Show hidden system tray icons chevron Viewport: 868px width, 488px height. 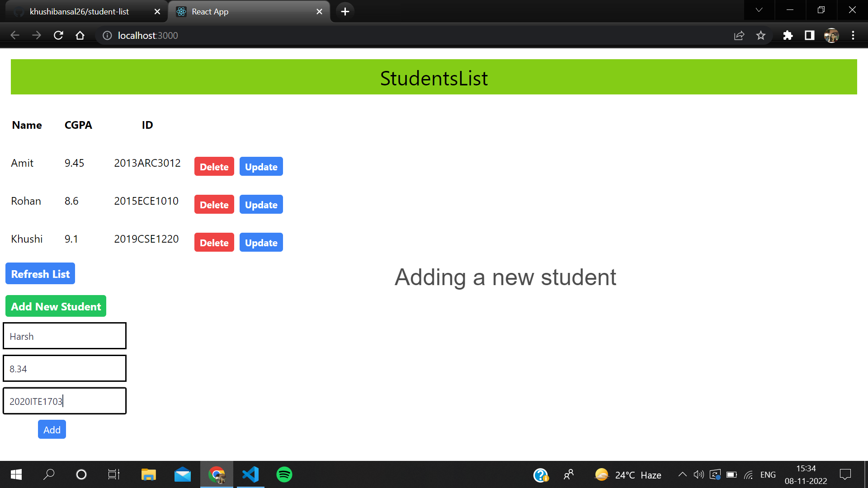tap(683, 474)
